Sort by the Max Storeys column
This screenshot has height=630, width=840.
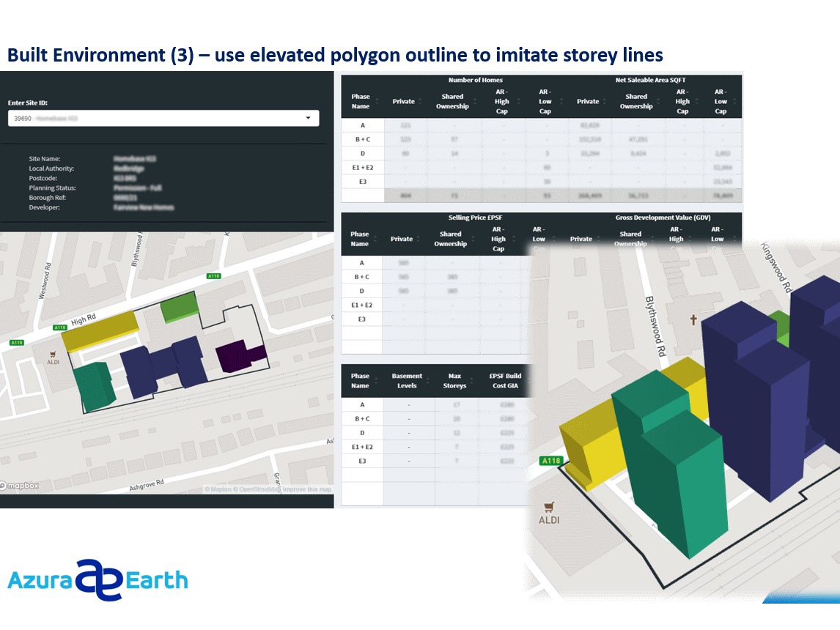pyautogui.click(x=454, y=381)
